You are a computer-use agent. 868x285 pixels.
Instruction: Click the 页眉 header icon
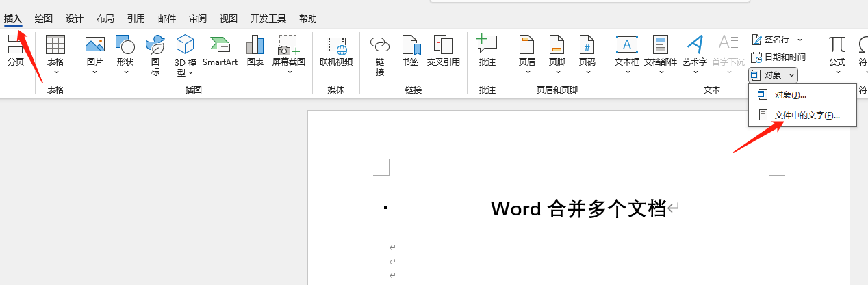tap(527, 45)
